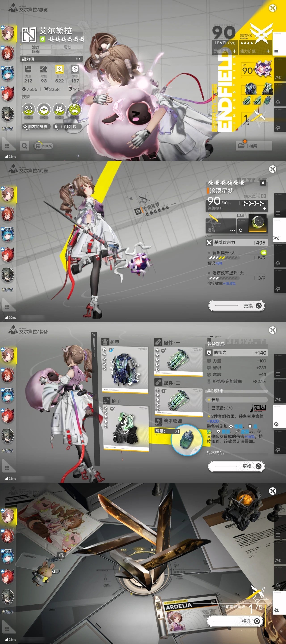Click the 基质 refresh arrows icon
Viewport: 286px width, 644px height.
(x=240, y=230)
